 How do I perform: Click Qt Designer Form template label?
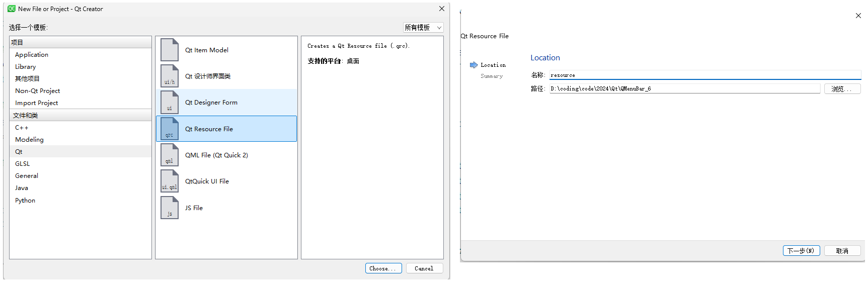[211, 102]
